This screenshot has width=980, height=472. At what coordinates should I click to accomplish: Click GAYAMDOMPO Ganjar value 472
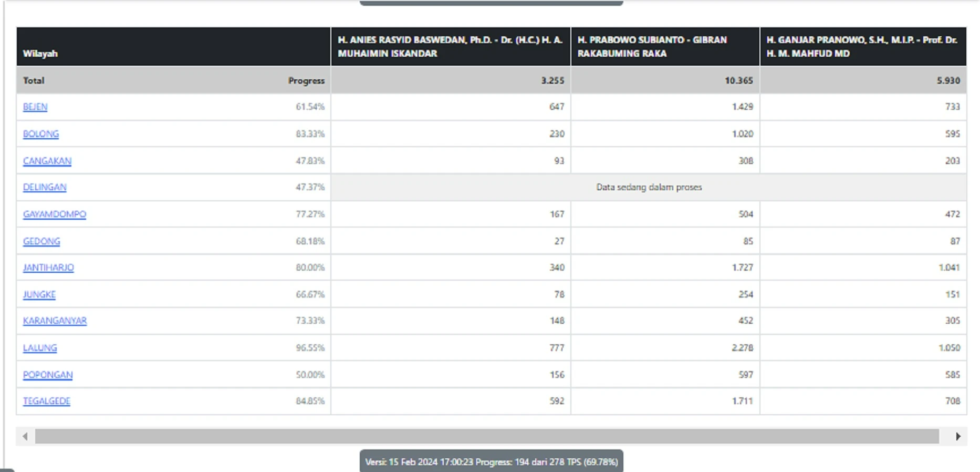coord(952,214)
